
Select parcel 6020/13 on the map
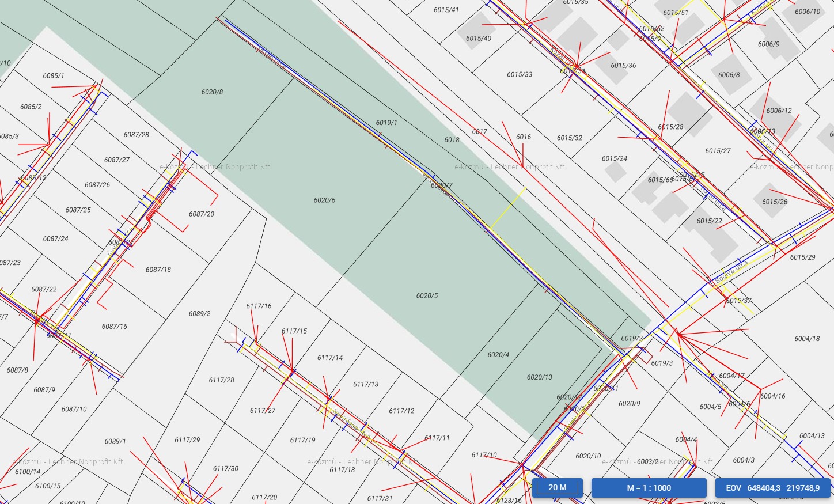coord(539,377)
